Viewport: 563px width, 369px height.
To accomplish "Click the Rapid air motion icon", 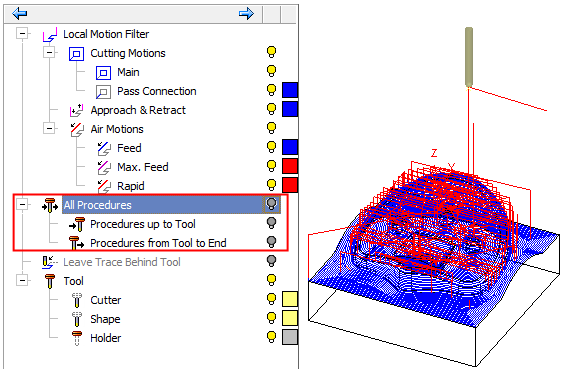I will point(104,186).
